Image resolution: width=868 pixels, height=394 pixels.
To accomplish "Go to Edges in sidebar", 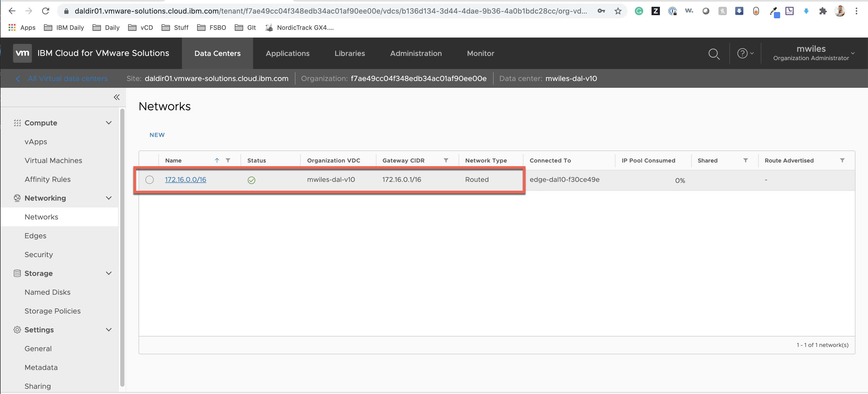I will [x=35, y=236].
